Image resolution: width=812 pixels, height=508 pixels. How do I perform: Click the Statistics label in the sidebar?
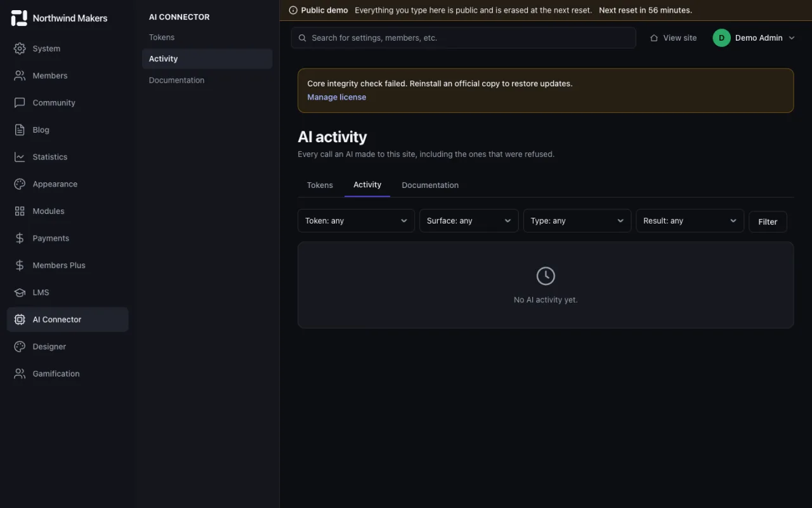pyautogui.click(x=49, y=157)
